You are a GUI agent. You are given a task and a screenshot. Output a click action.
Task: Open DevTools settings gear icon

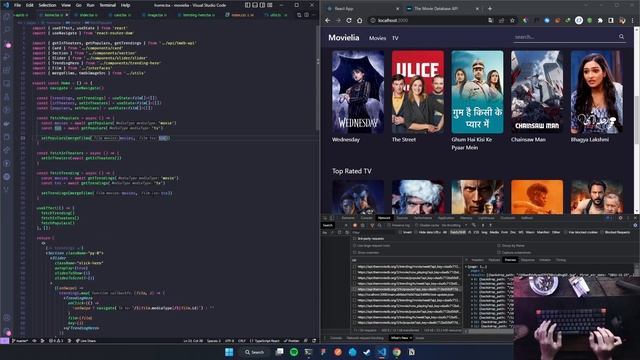tap(620, 218)
